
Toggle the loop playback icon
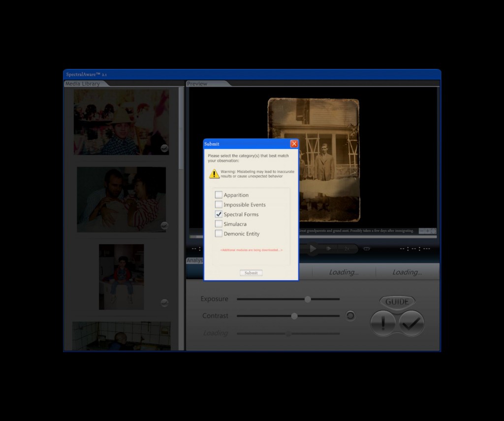click(x=366, y=249)
